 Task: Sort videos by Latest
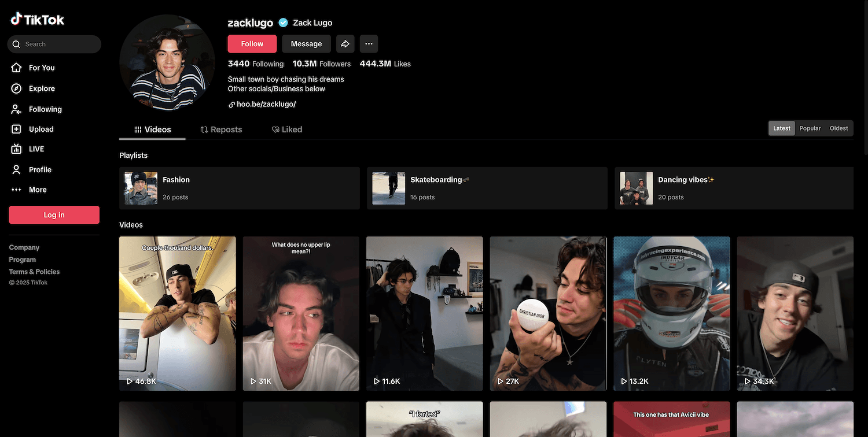[781, 128]
